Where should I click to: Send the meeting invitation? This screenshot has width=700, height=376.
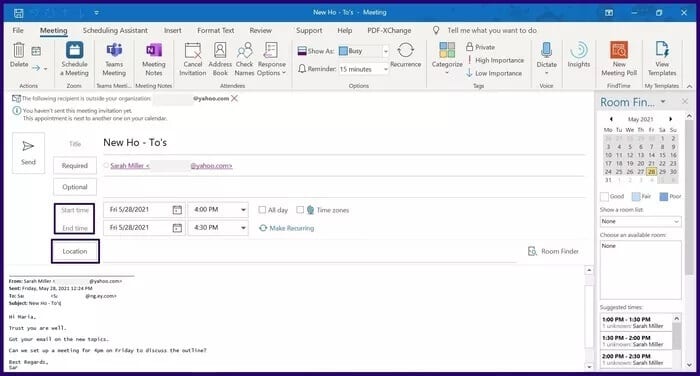point(28,153)
